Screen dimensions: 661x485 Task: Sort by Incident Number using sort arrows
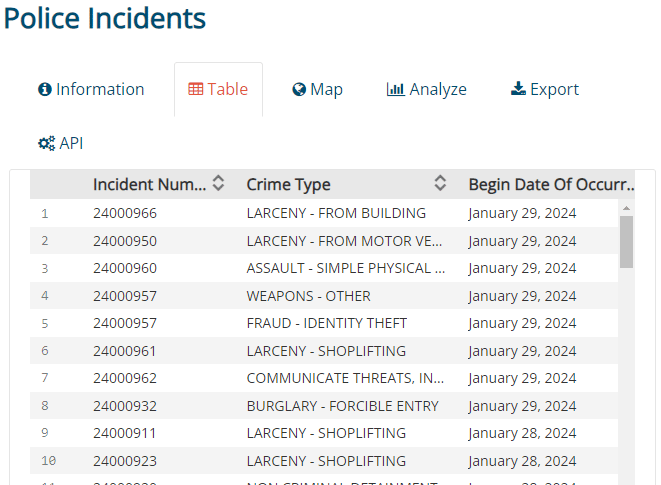(219, 184)
